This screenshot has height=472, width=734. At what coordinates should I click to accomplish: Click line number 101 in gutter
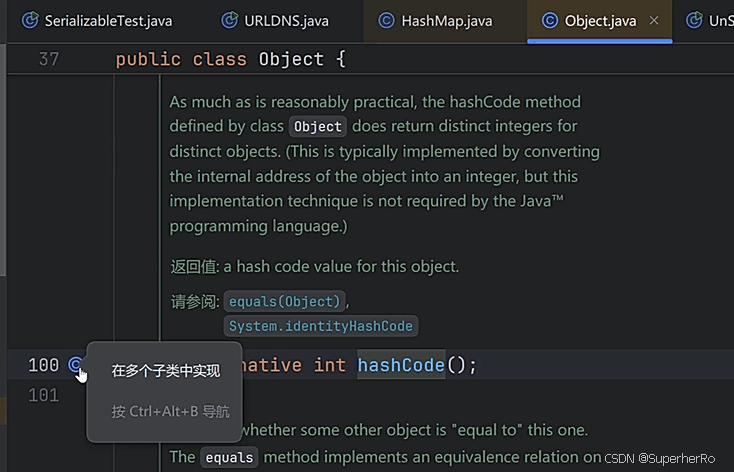[x=44, y=395]
